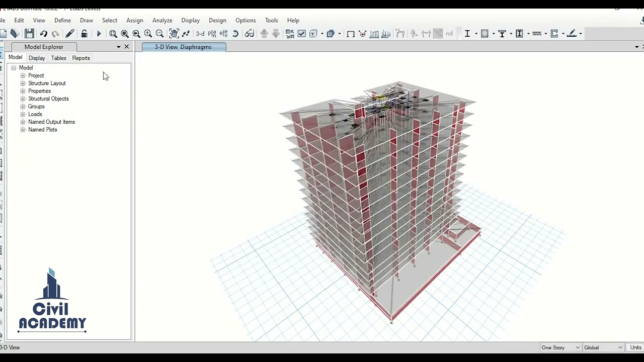Select the 3-D View Diaphragms tab
Screen dimensions: 644x362
(x=183, y=47)
